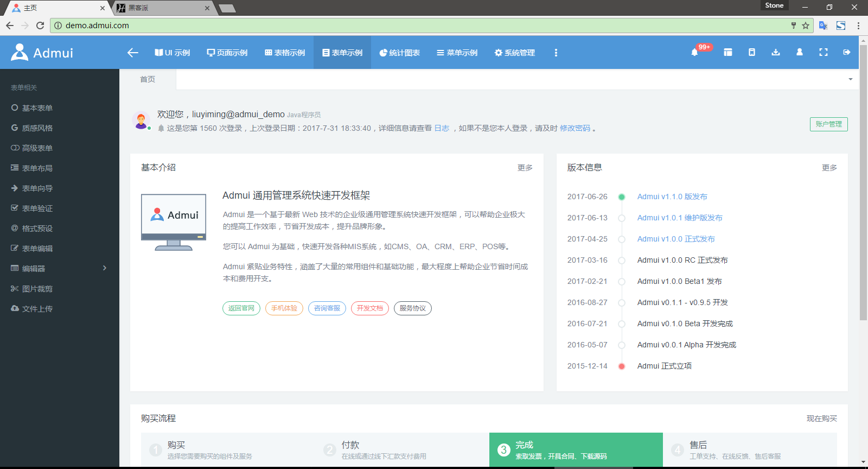
Task: Select step 1 购买 in purchase flow
Action: coord(228,449)
